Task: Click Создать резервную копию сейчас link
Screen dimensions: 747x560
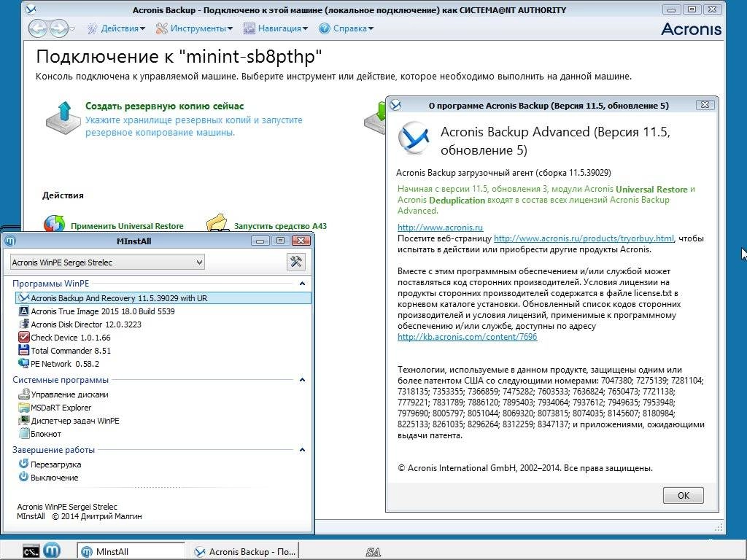Action: pos(164,106)
